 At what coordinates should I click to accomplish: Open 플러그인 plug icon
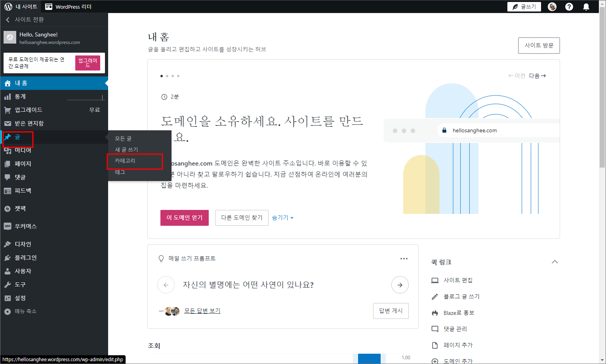click(x=8, y=258)
